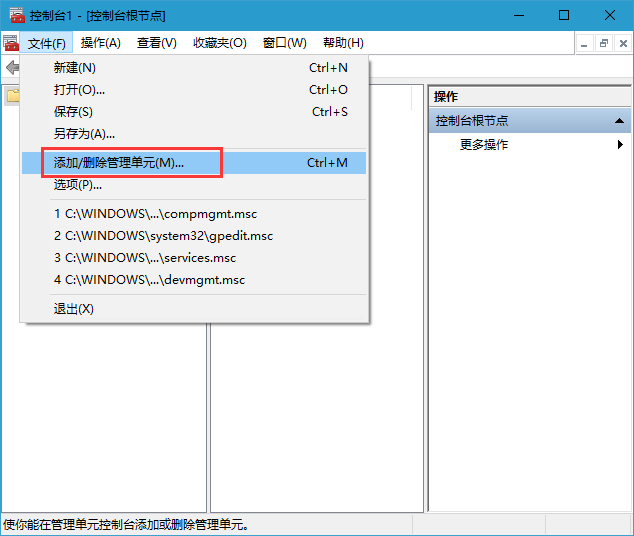The image size is (634, 536).
Task: Restore the inner console child window
Action: [603, 43]
